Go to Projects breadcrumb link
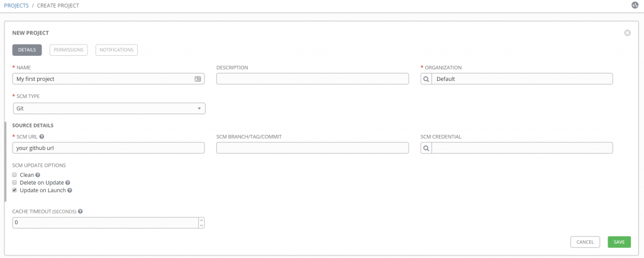Viewport: 644px width, 258px height. [16, 5]
